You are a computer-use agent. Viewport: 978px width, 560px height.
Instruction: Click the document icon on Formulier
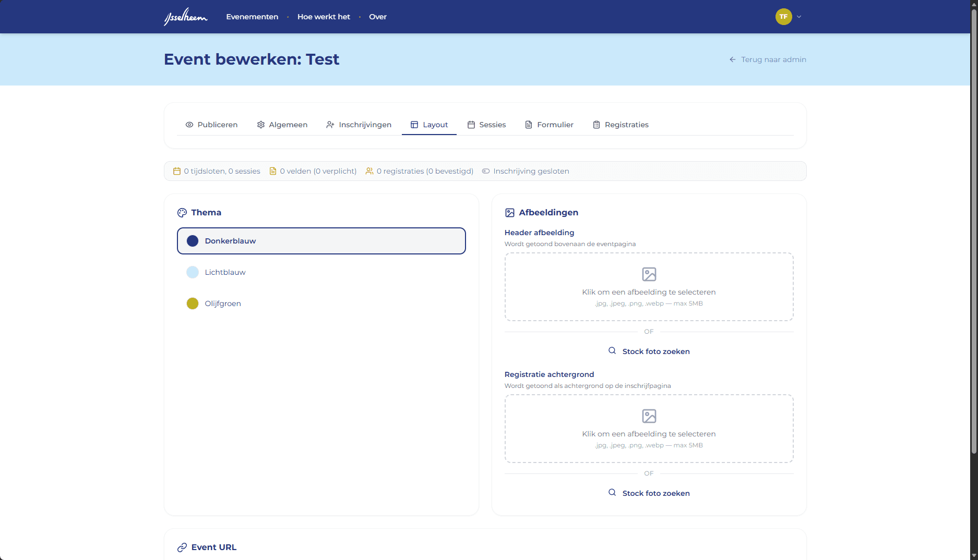pos(529,125)
